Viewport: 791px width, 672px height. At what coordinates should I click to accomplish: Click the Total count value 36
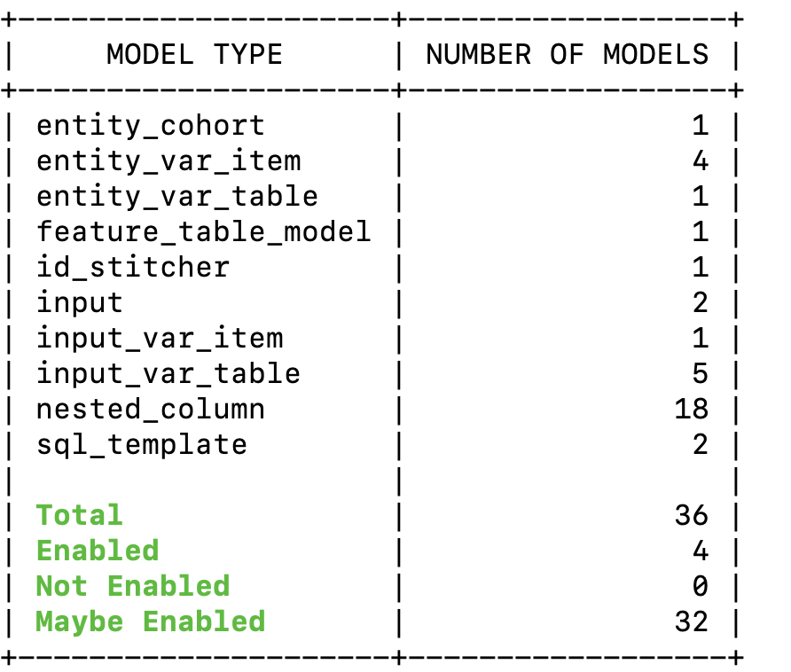coord(691,515)
